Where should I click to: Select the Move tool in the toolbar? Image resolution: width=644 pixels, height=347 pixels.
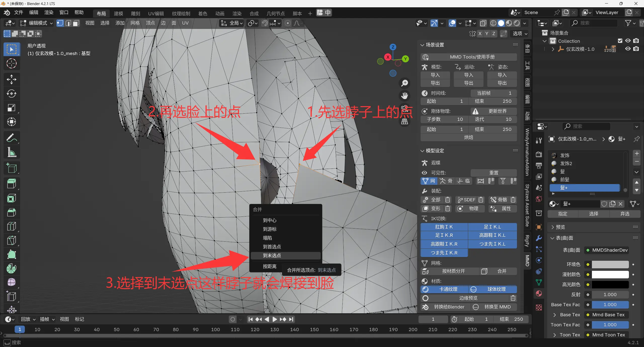click(11, 79)
